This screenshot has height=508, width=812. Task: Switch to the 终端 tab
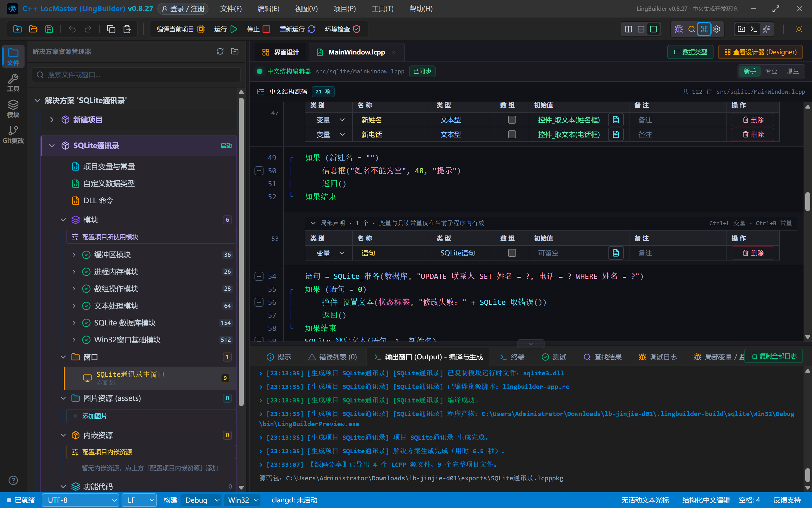(x=512, y=357)
